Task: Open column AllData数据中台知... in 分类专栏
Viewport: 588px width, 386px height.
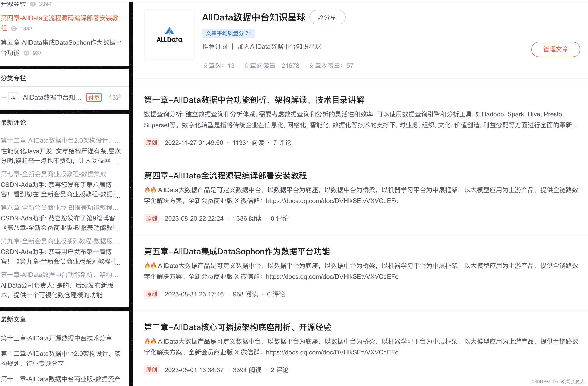Action: click(x=52, y=97)
